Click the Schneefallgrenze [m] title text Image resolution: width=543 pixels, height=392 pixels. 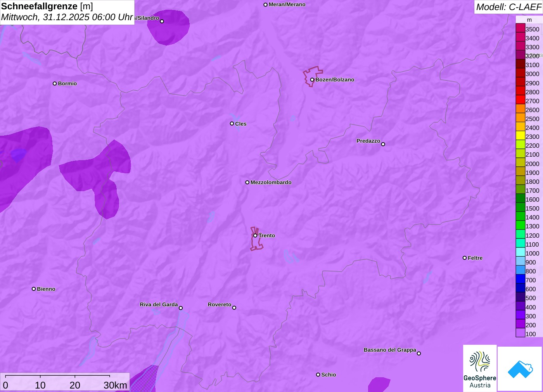coord(47,6)
